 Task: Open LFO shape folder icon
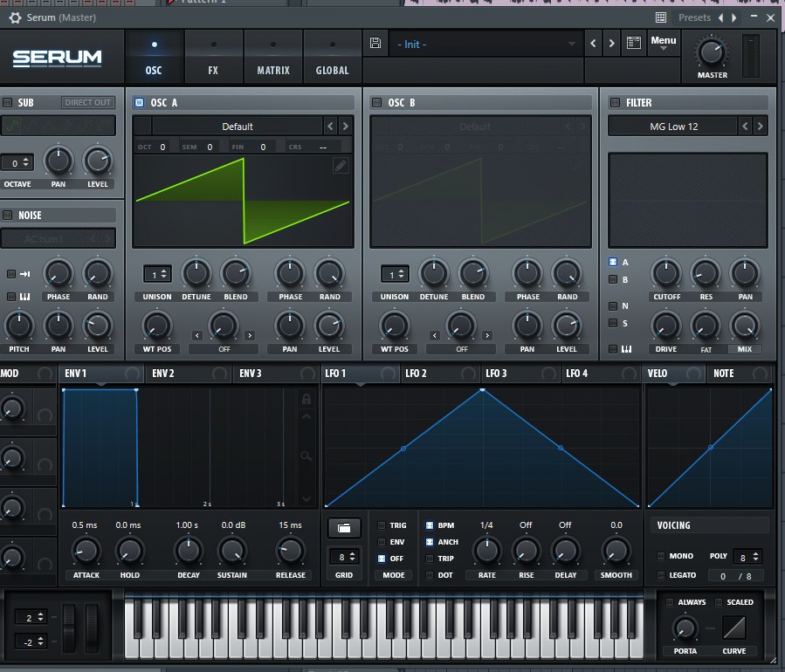click(x=344, y=528)
